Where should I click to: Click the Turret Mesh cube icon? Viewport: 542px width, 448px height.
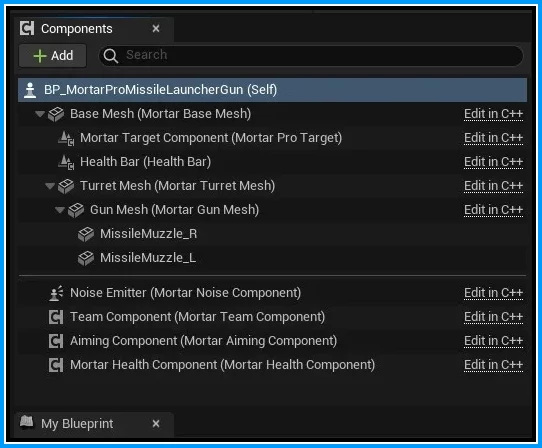click(x=66, y=186)
